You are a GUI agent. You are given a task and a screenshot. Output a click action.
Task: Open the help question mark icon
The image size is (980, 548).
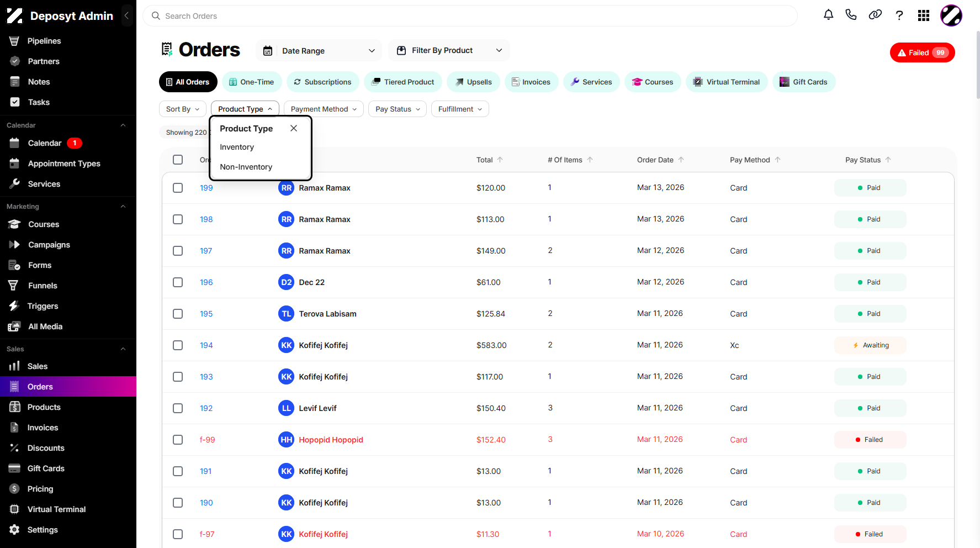[899, 15]
